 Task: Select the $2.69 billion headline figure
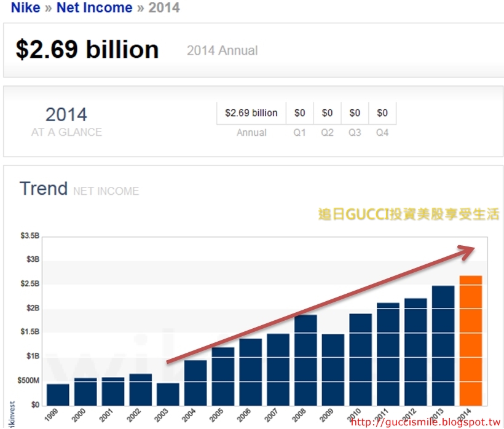click(87, 50)
